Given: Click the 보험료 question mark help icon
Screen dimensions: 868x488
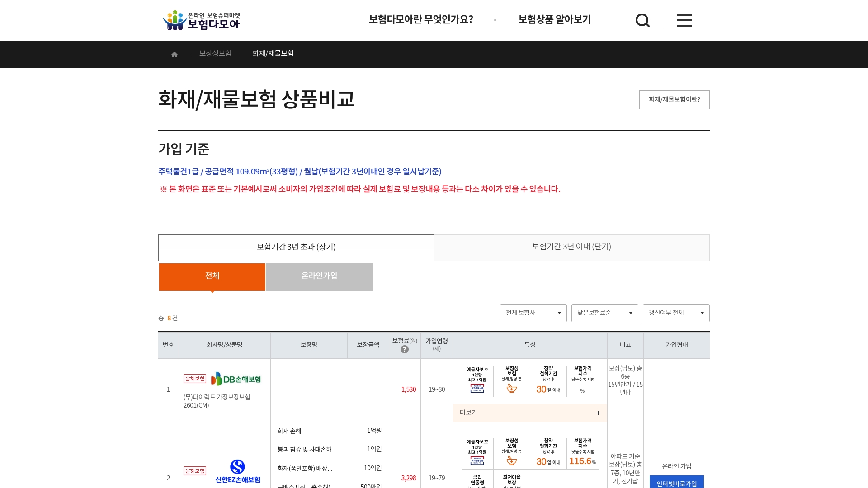Looking at the screenshot, I should [x=405, y=349].
